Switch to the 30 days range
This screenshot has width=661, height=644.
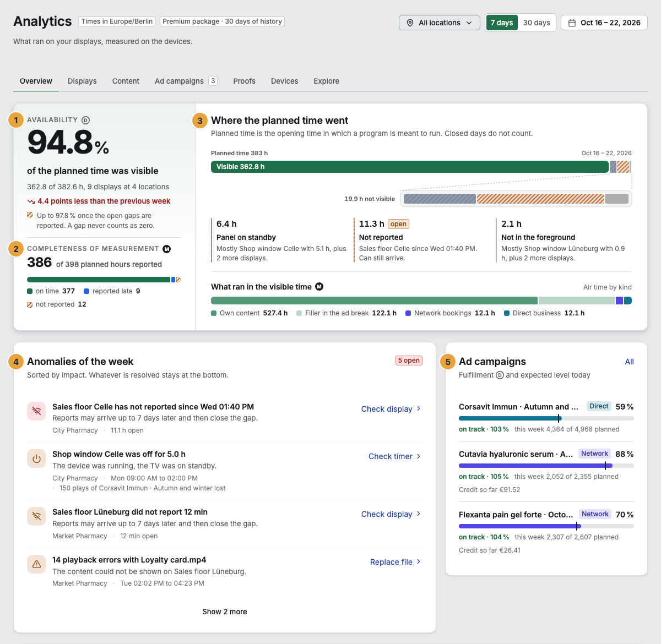click(x=537, y=23)
